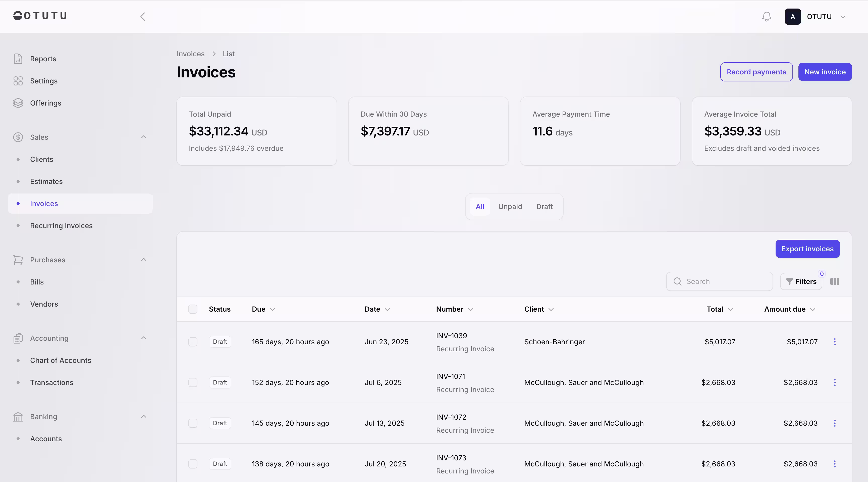The width and height of the screenshot is (868, 482).
Task: Click into the invoice search field
Action: [719, 281]
